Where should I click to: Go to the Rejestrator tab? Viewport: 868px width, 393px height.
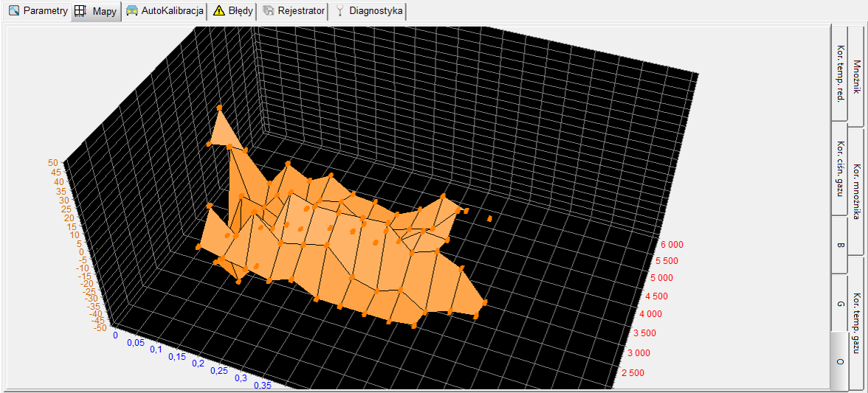293,11
